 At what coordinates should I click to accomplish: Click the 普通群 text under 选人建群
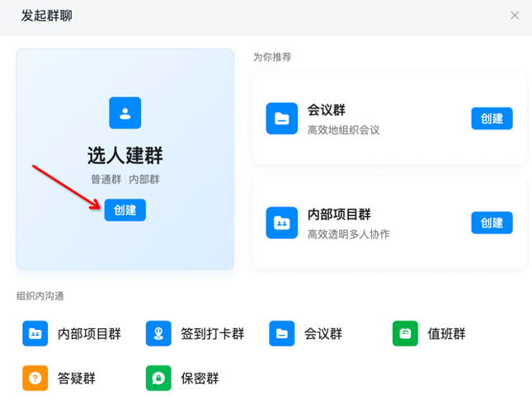pos(106,179)
